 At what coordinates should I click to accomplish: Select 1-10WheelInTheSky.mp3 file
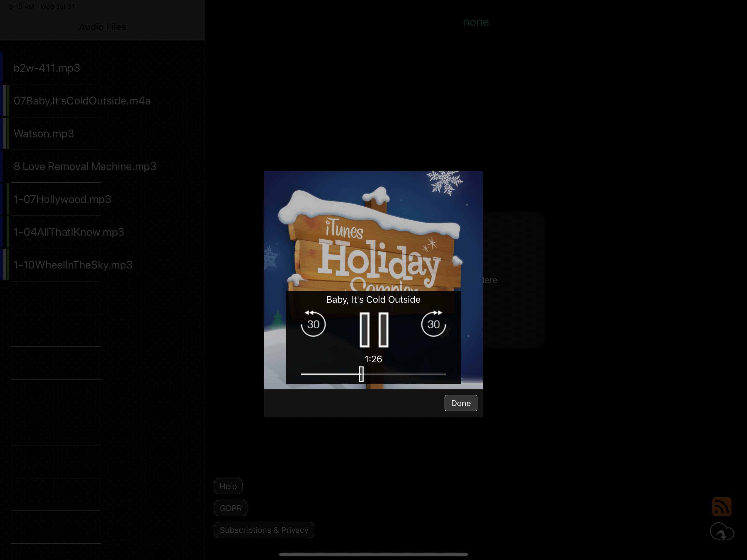click(x=103, y=264)
